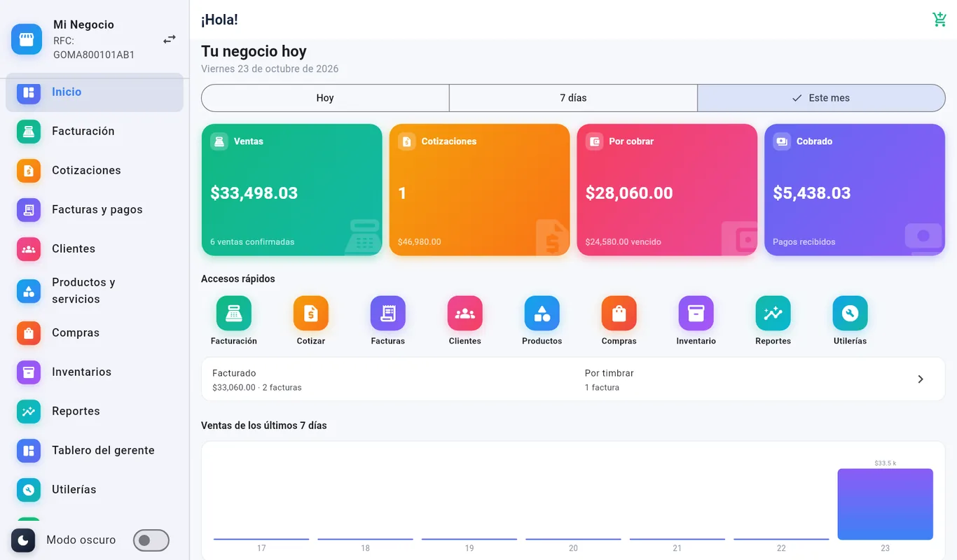Screen dimensions: 957x560
Task: Select the Este mes period filter
Action: (821, 98)
